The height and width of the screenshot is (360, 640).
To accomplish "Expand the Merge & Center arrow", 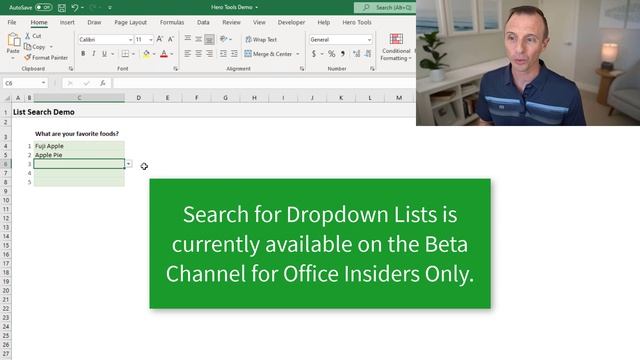I will [298, 54].
